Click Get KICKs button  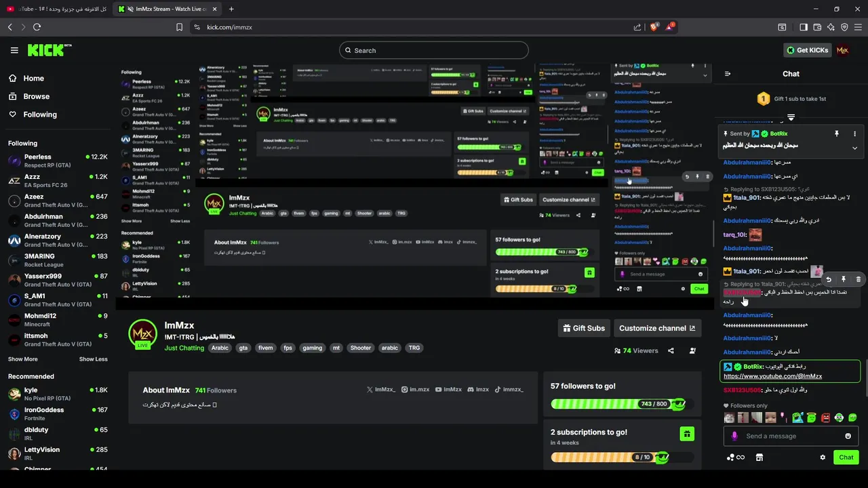806,50
